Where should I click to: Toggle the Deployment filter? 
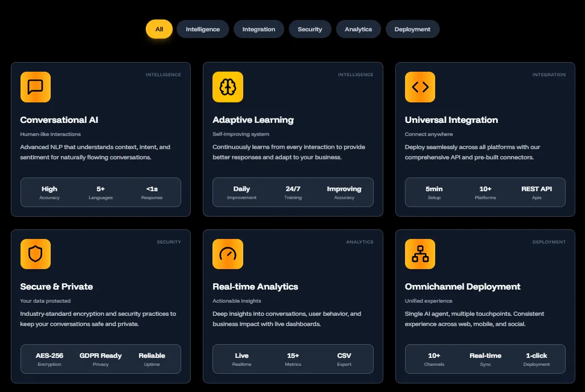coord(412,28)
